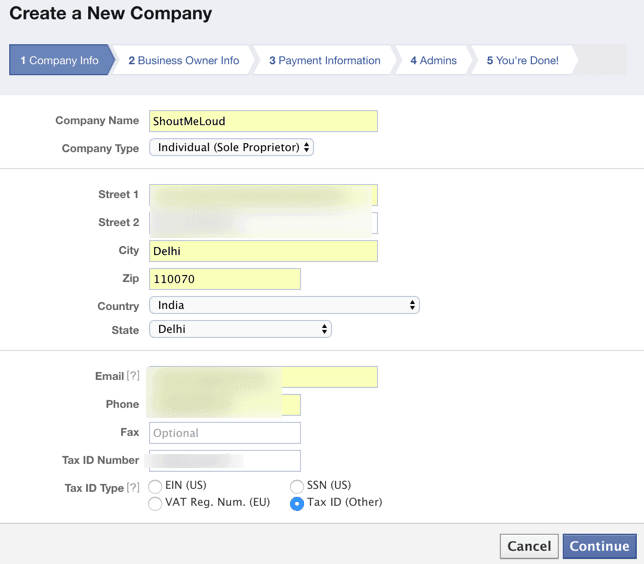This screenshot has width=644, height=564.
Task: Open the Company Type dropdown
Action: [x=232, y=147]
